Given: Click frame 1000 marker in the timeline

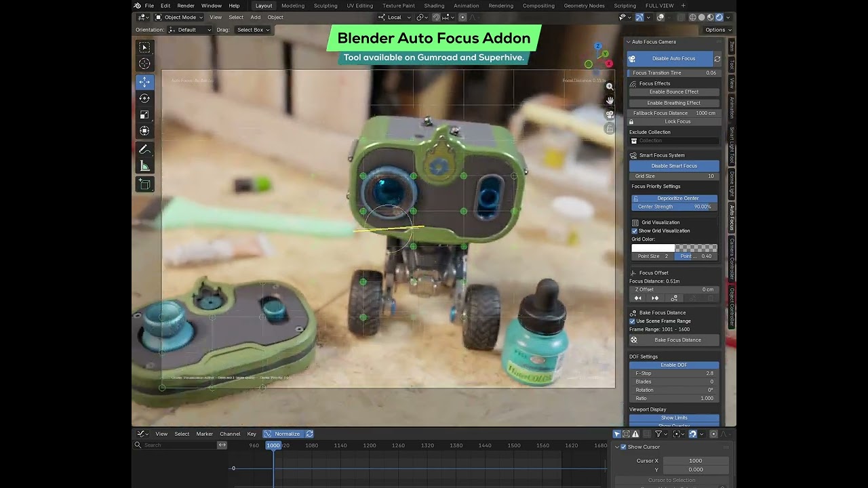Looking at the screenshot, I should tap(273, 445).
